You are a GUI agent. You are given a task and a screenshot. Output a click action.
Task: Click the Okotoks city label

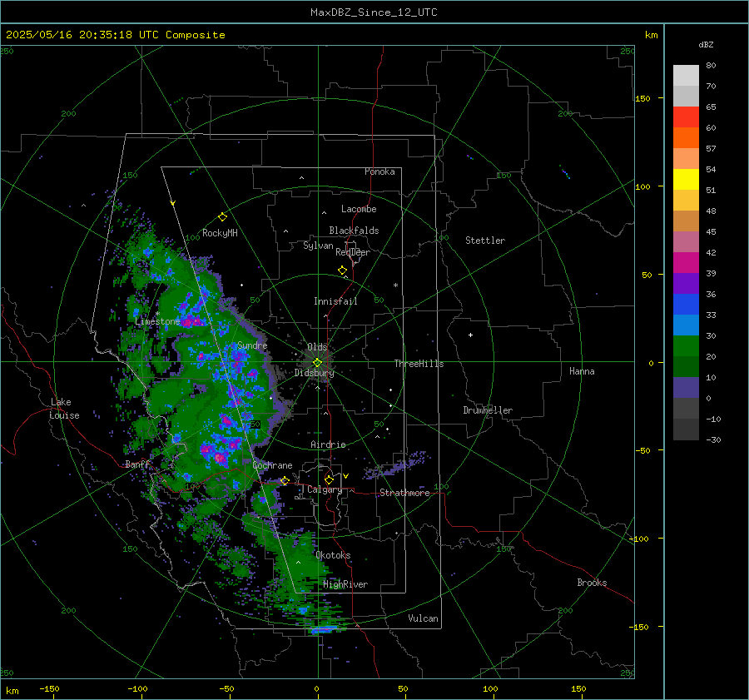[333, 555]
